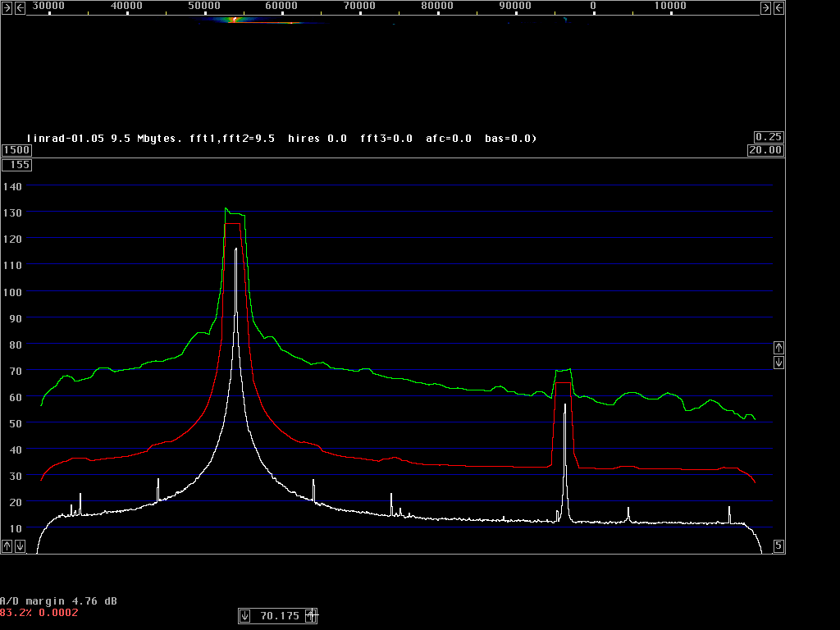Select the 70.175 value field
The height and width of the screenshot is (630, 840).
[x=279, y=616]
